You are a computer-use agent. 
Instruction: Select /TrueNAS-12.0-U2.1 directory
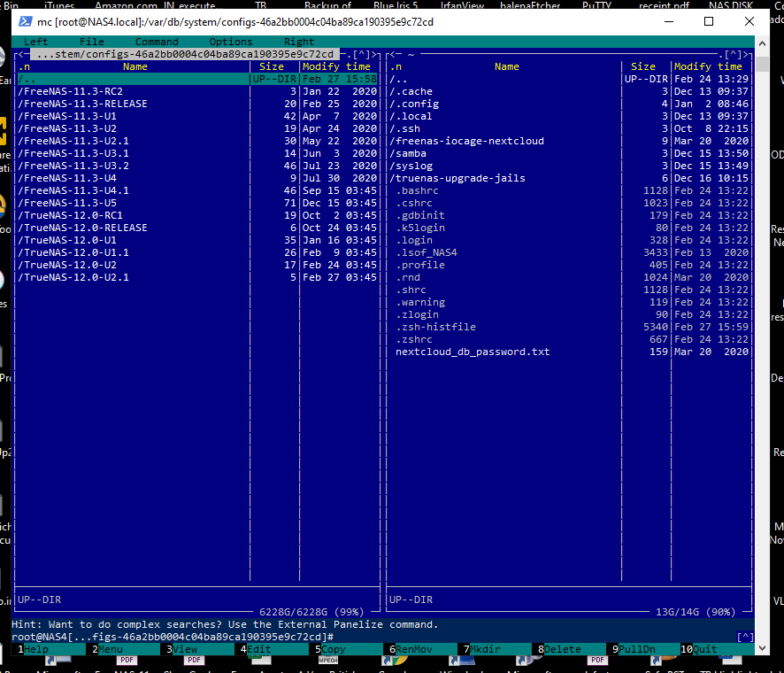[x=197, y=277]
